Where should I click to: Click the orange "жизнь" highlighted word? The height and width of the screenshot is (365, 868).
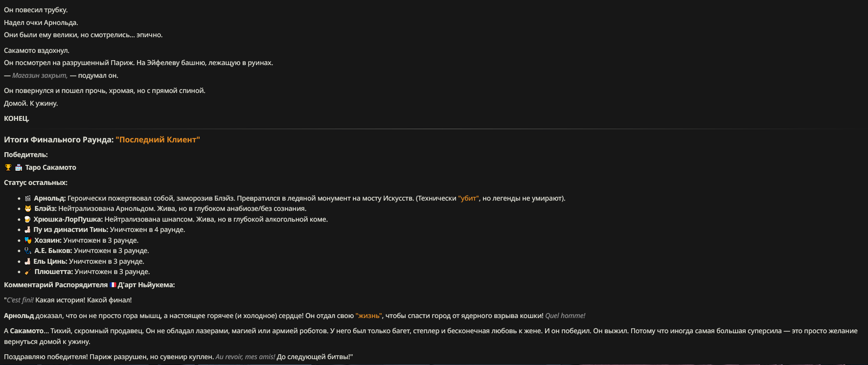pos(368,316)
